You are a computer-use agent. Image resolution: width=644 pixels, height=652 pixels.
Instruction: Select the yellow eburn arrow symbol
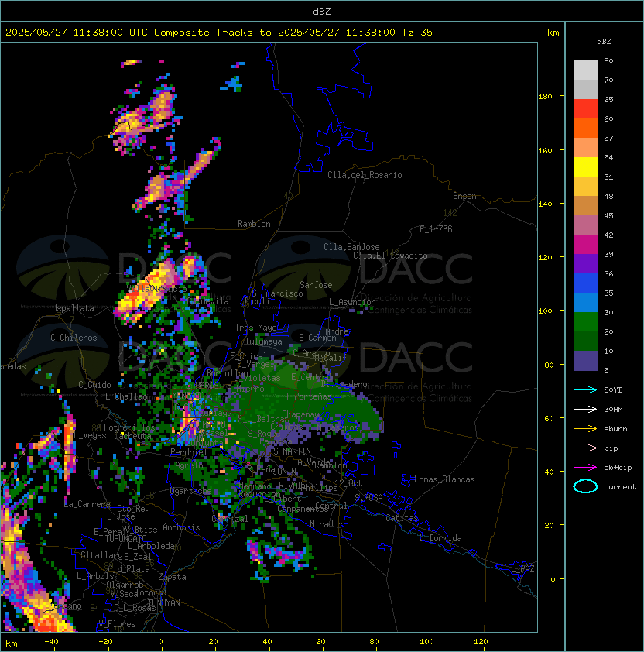[585, 429]
